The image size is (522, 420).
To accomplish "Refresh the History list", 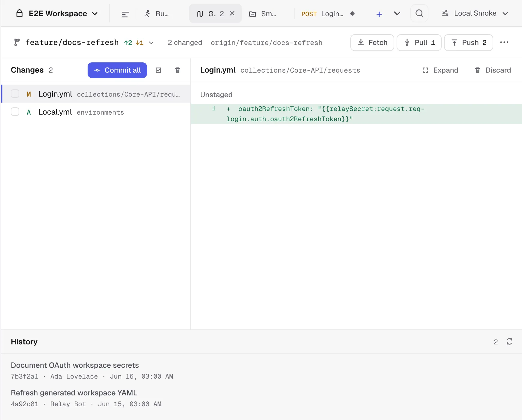I will tap(509, 341).
